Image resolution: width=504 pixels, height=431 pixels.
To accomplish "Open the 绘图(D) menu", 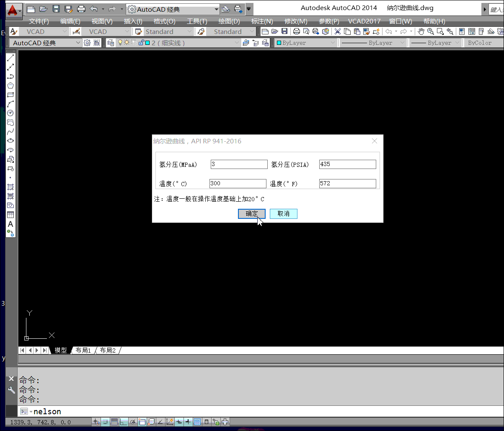I will point(229,21).
